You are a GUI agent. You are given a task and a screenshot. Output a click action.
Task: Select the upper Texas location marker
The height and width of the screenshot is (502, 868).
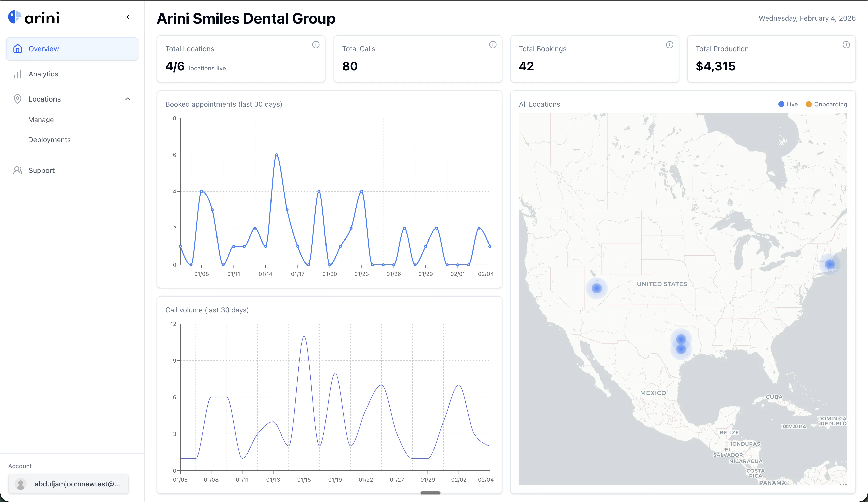(x=681, y=339)
